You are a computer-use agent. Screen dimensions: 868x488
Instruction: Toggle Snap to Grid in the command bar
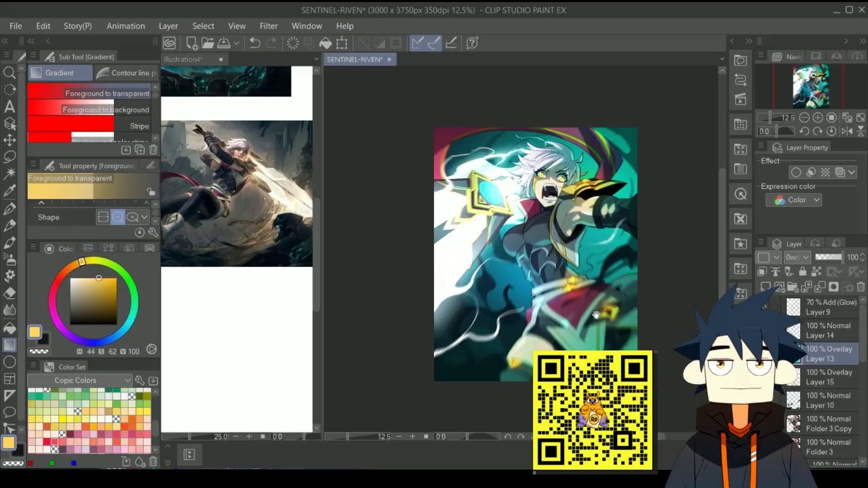pos(451,43)
